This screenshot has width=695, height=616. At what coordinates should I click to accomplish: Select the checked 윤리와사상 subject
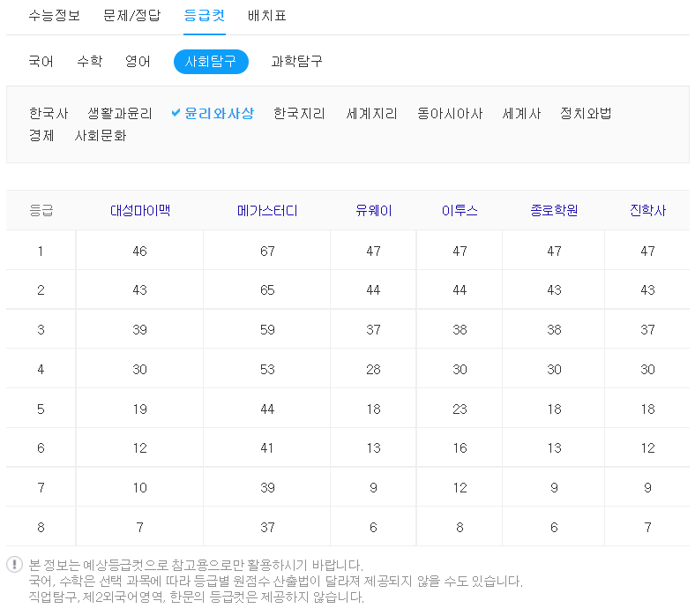pos(219,114)
